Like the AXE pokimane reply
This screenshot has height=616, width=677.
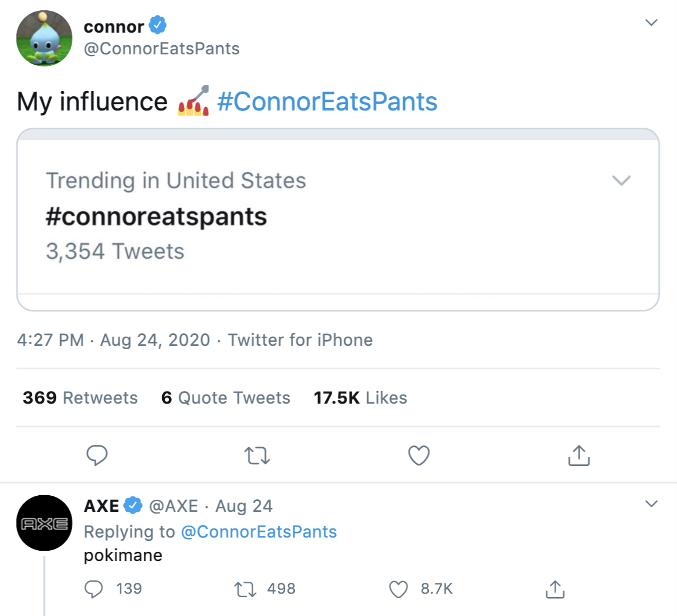coord(399,589)
